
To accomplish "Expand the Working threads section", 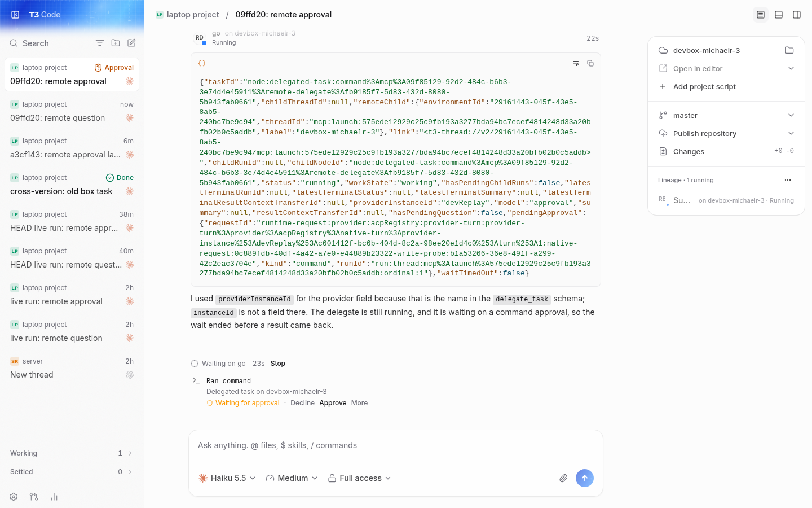I will pyautogui.click(x=72, y=453).
